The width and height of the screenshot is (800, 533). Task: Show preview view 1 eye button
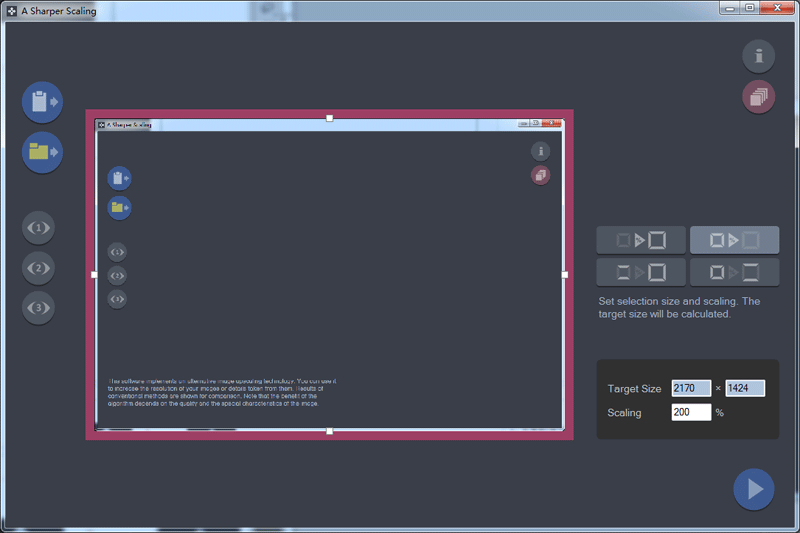click(x=38, y=227)
